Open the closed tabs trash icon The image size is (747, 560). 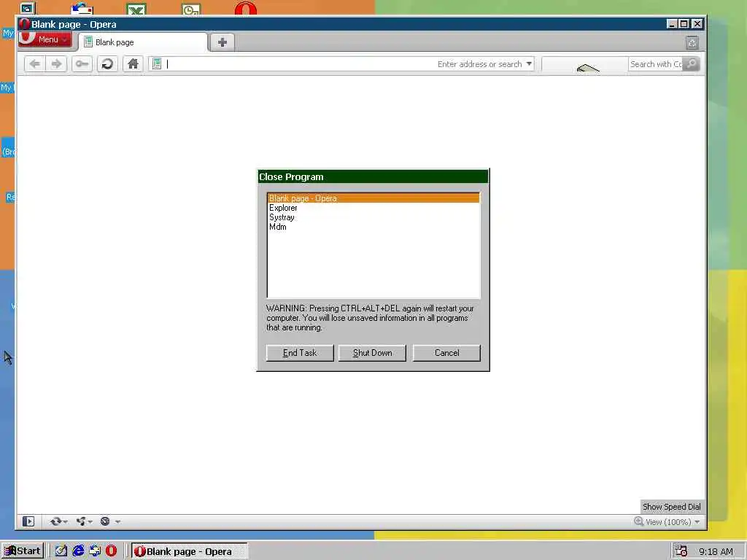coord(692,42)
